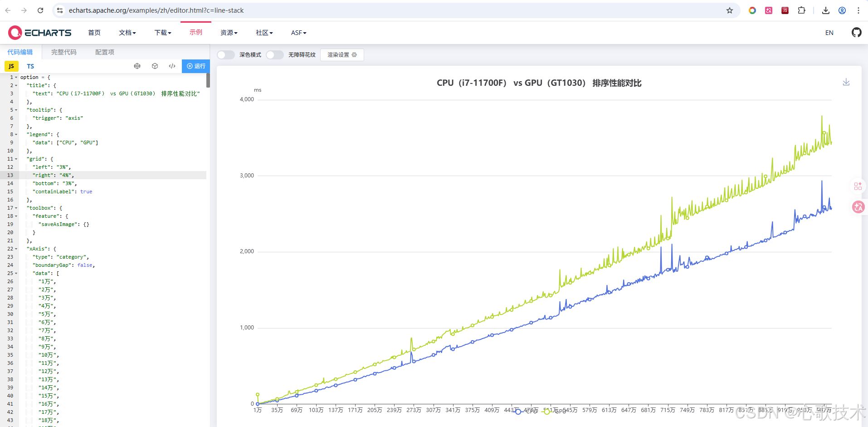Open the colorful circle browser extension
Image resolution: width=868 pixels, height=427 pixels.
752,10
